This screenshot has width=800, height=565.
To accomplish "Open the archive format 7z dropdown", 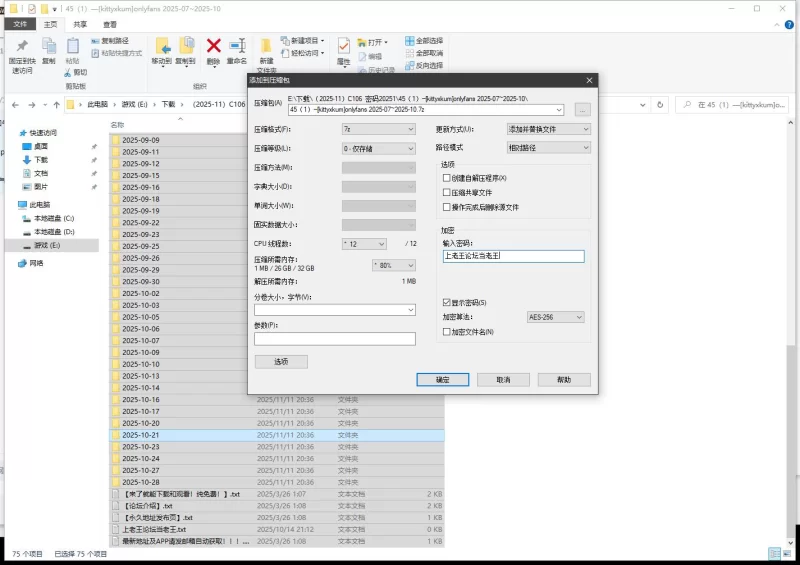I will click(378, 129).
